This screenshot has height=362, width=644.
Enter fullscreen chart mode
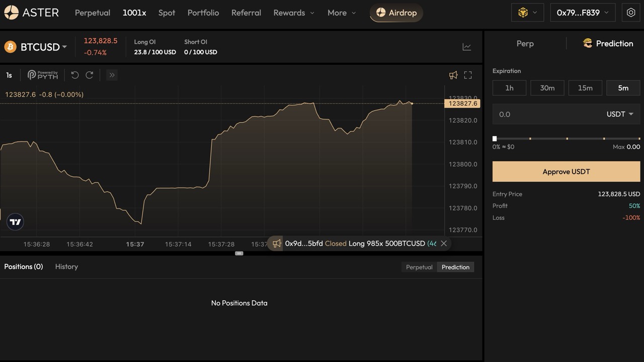(468, 75)
